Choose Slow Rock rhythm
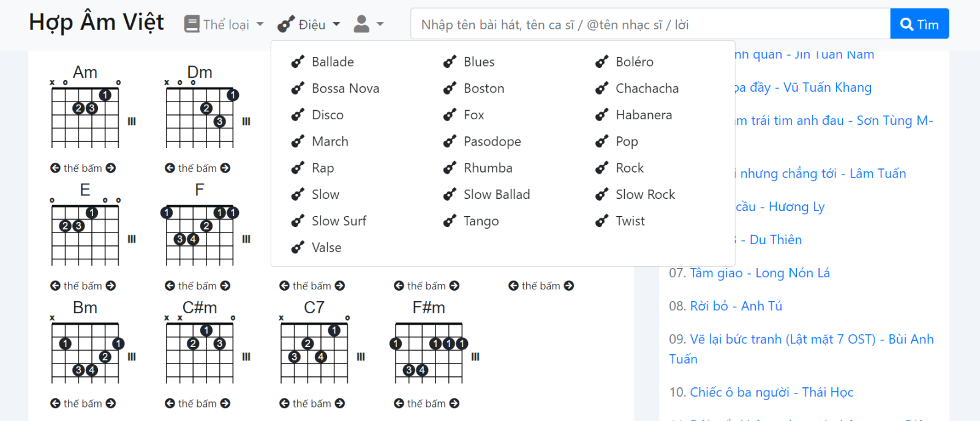 (645, 195)
